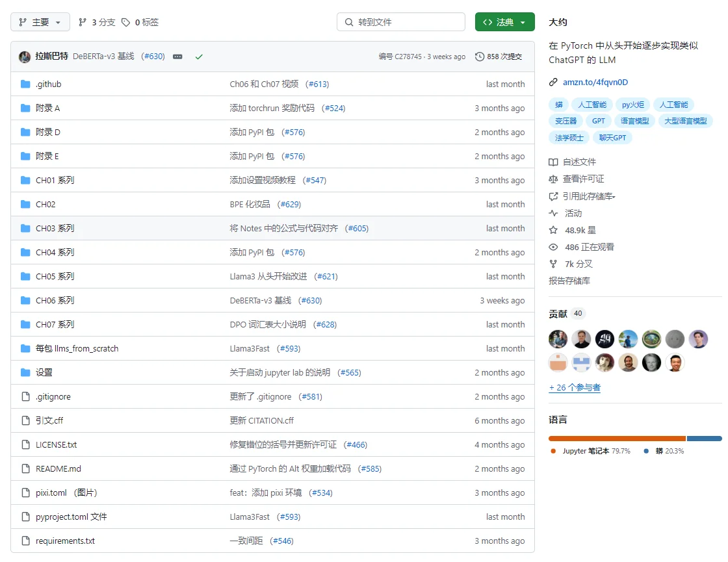The height and width of the screenshot is (562, 728).
Task: Select the 大型语言模型 topic tag
Action: [685, 121]
